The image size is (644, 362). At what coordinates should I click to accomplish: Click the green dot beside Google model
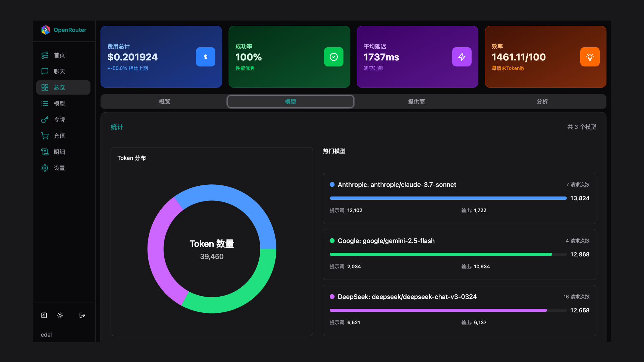click(332, 241)
